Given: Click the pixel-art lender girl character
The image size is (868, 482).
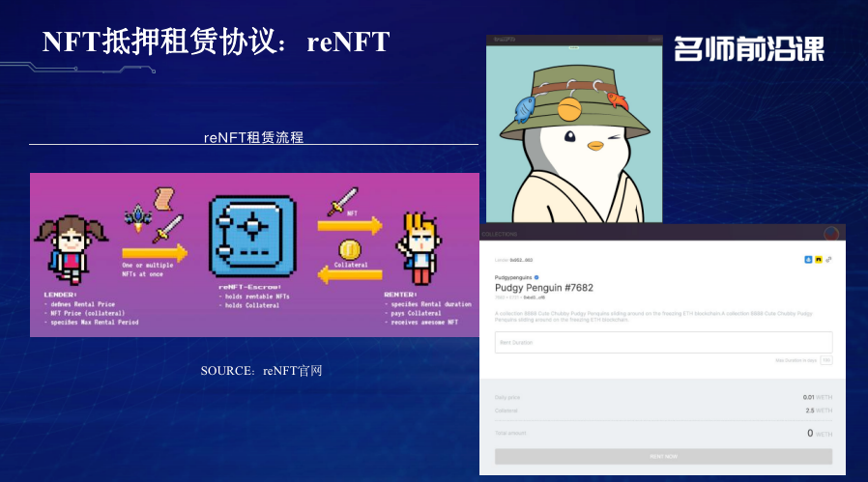Looking at the screenshot, I should pos(72,249).
